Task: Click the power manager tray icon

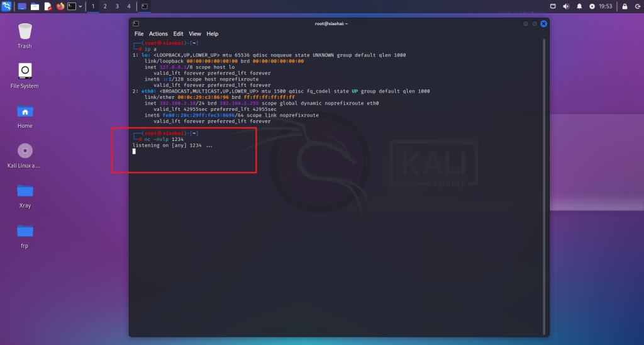Action: pyautogui.click(x=592, y=6)
